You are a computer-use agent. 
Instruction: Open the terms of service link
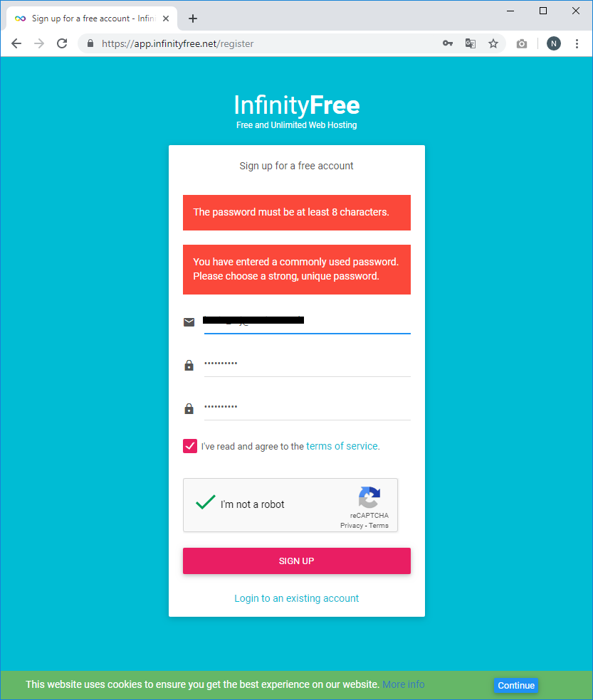342,446
